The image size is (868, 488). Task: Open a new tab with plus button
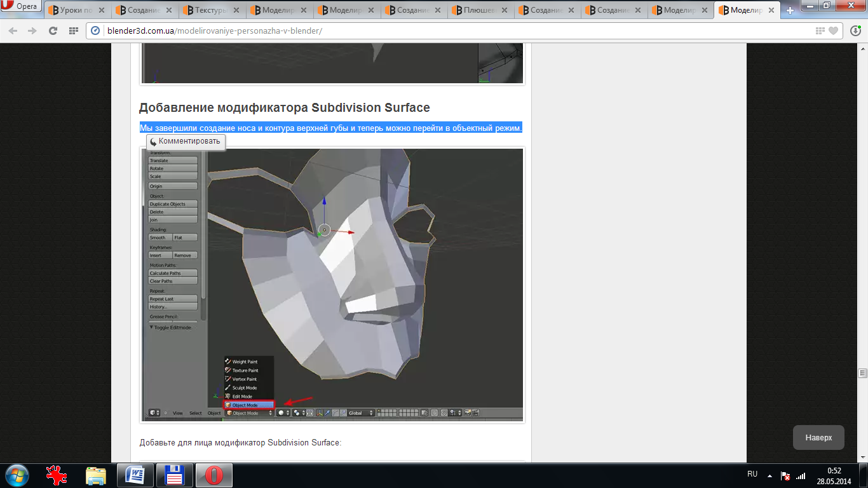tap(790, 10)
